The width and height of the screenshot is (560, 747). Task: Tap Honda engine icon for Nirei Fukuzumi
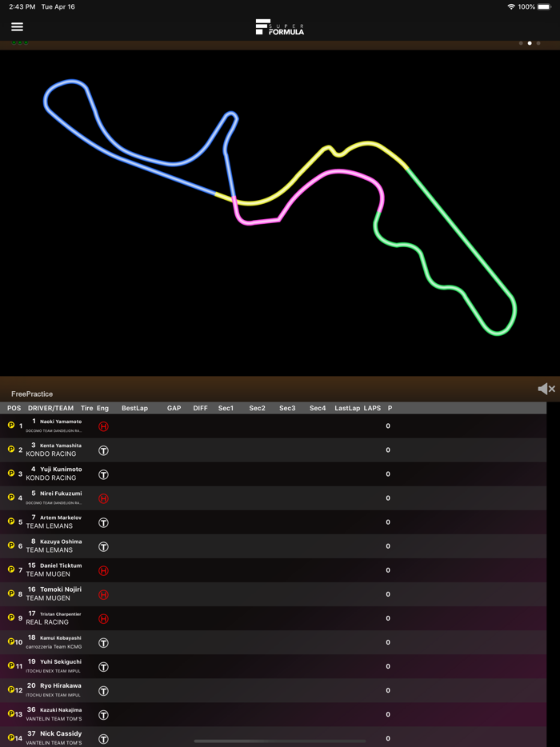coord(103,498)
